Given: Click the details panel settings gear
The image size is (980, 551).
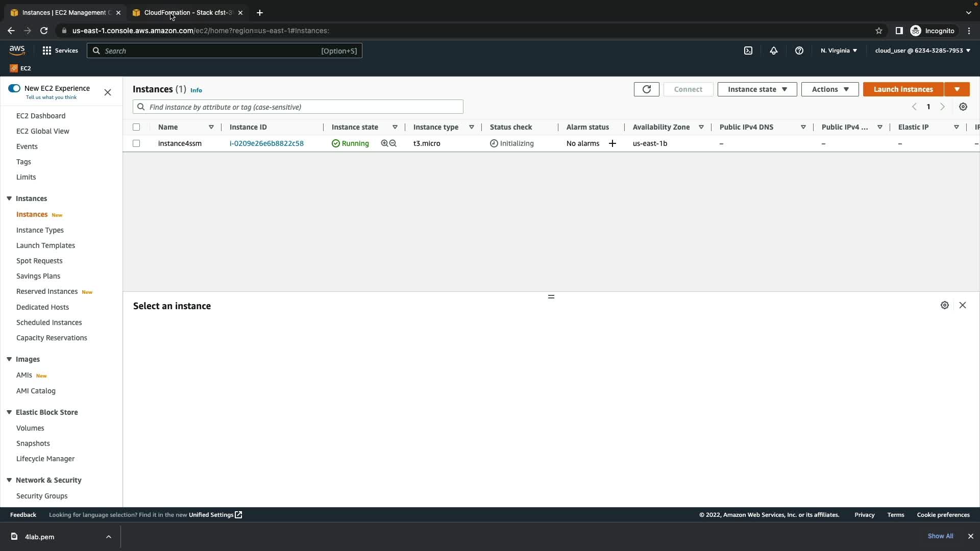Looking at the screenshot, I should (x=944, y=305).
